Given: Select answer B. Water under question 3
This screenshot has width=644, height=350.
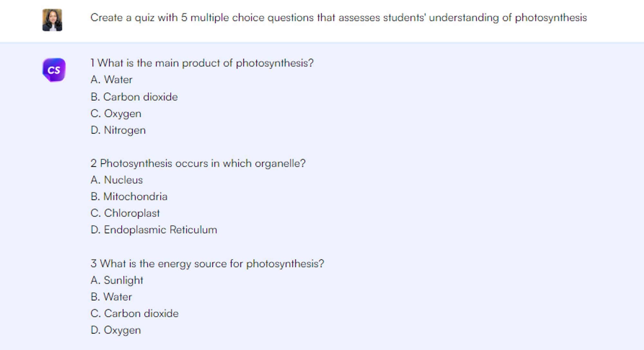Looking at the screenshot, I should point(111,297).
